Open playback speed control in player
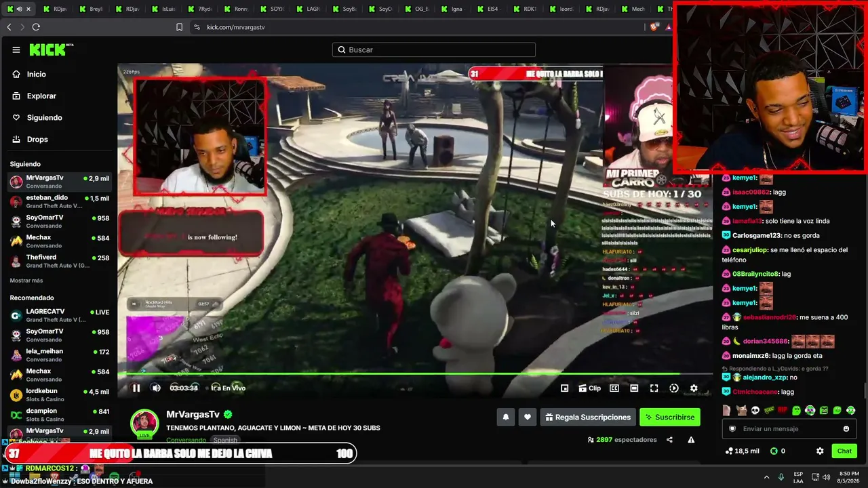Screen dimensions: 868x488 point(673,388)
